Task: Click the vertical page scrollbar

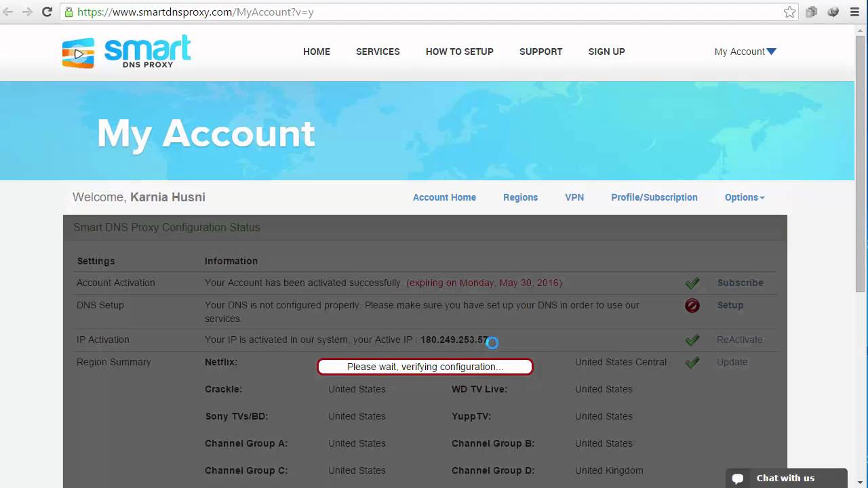Action: (861, 163)
